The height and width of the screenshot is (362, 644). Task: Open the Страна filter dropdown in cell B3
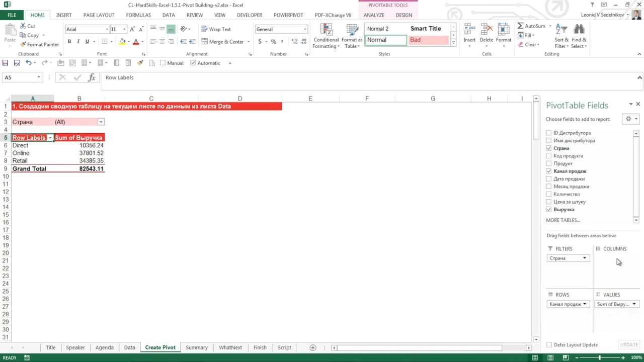pos(101,122)
